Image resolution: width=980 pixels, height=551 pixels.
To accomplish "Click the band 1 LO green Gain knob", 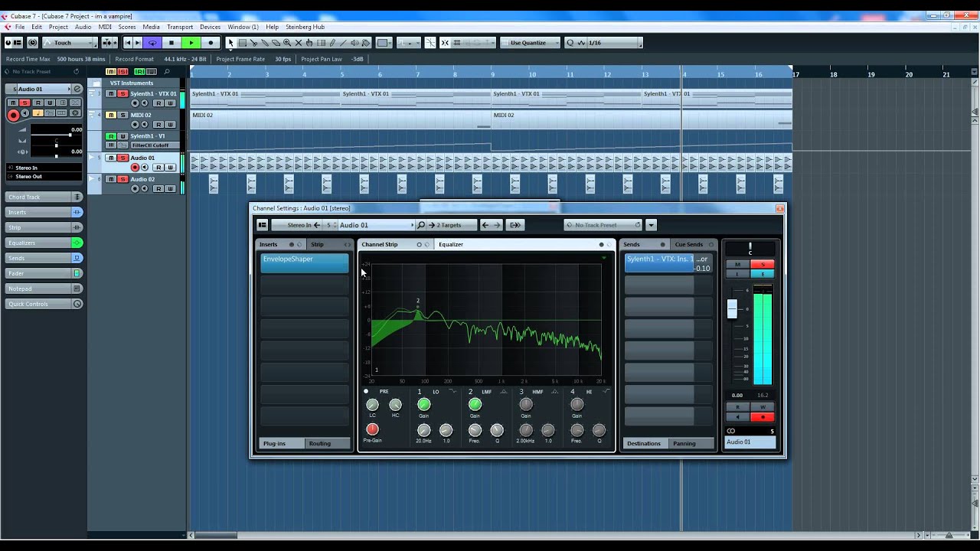I will coord(423,405).
